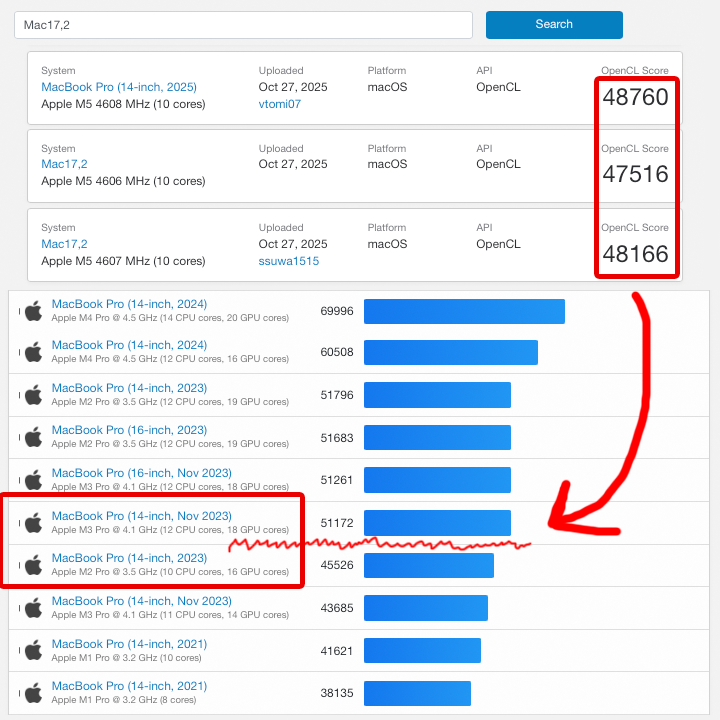Click the blue score bar for 38135
The image size is (720, 720).
click(417, 693)
